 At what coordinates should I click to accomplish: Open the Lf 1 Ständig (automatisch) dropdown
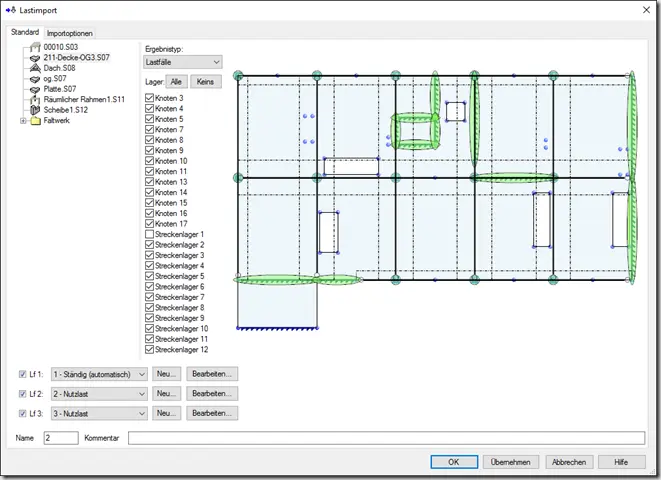click(x=99, y=374)
